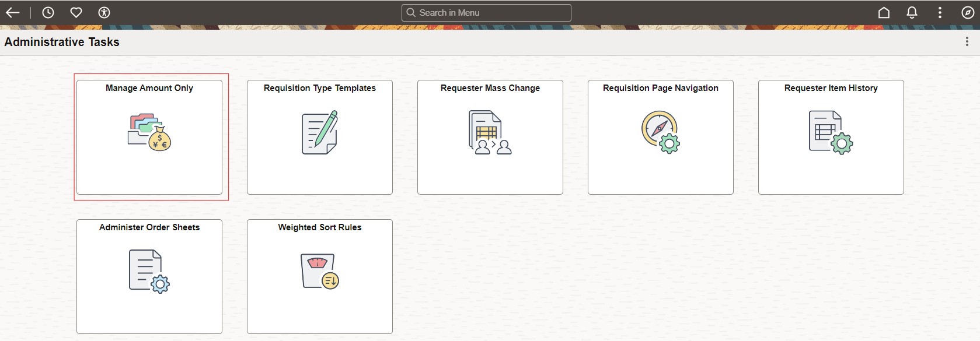Click the Requisition Type Templates pen icon

[320, 132]
